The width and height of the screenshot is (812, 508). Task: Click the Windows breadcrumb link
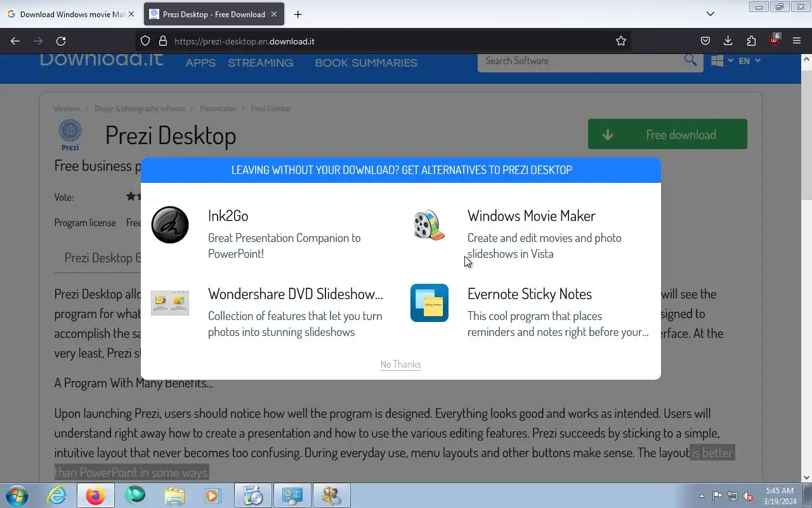(x=67, y=109)
